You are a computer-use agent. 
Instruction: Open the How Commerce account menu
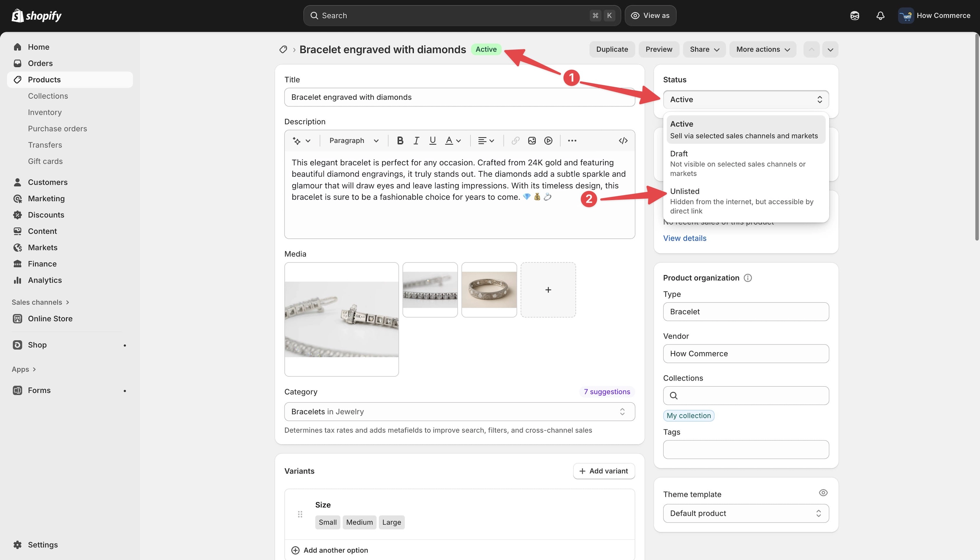tap(934, 15)
